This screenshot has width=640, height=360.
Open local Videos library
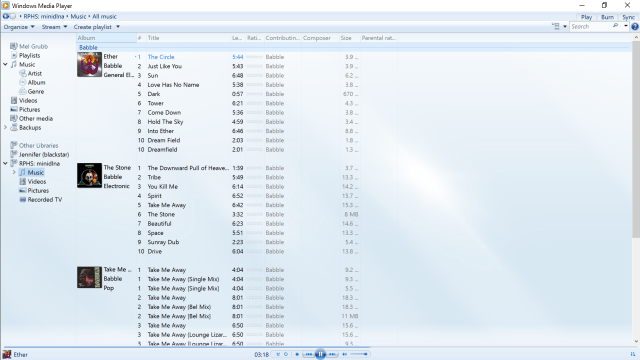click(24, 100)
